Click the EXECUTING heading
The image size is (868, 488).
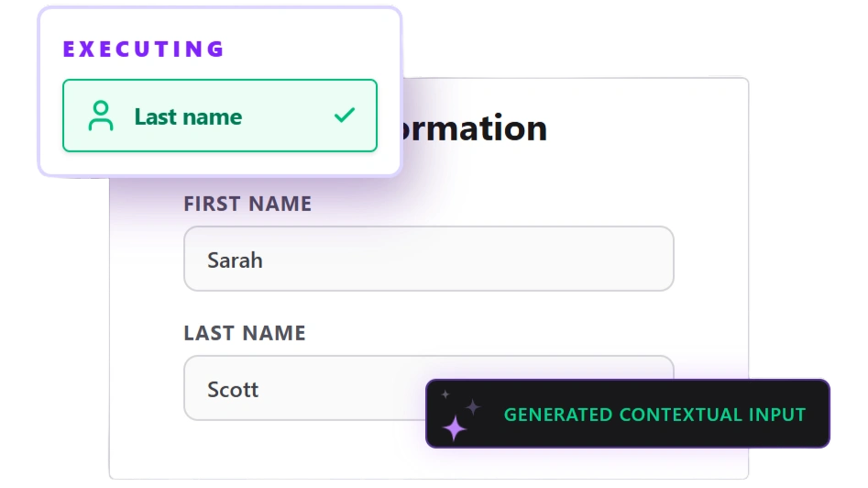coord(143,49)
